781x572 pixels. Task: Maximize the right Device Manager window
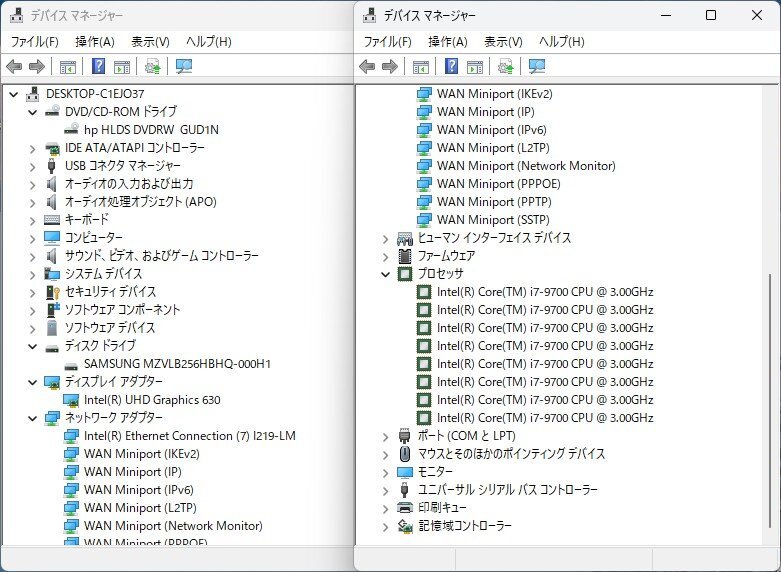pyautogui.click(x=711, y=15)
